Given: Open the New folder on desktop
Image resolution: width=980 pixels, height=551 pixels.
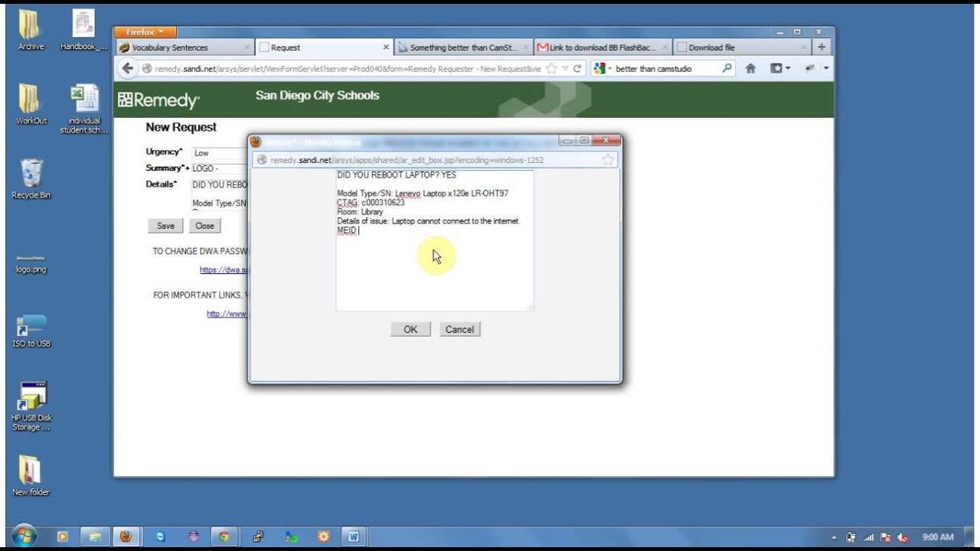Looking at the screenshot, I should click(31, 475).
